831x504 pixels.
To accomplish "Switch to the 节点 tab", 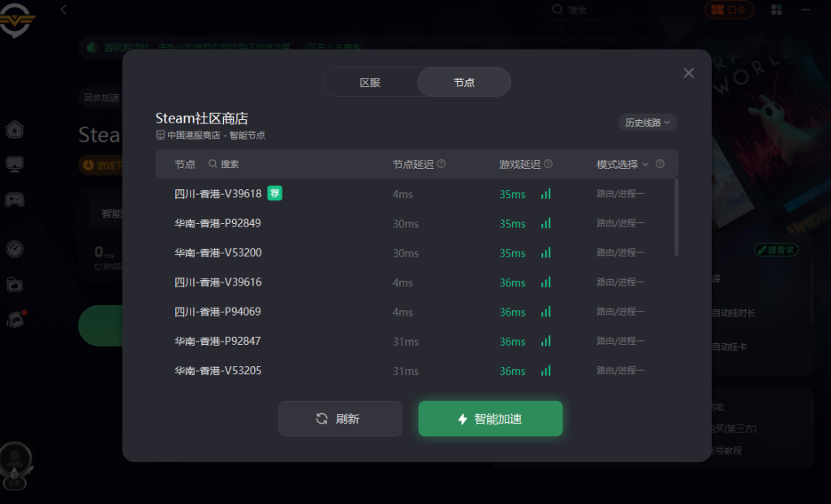I will click(463, 82).
